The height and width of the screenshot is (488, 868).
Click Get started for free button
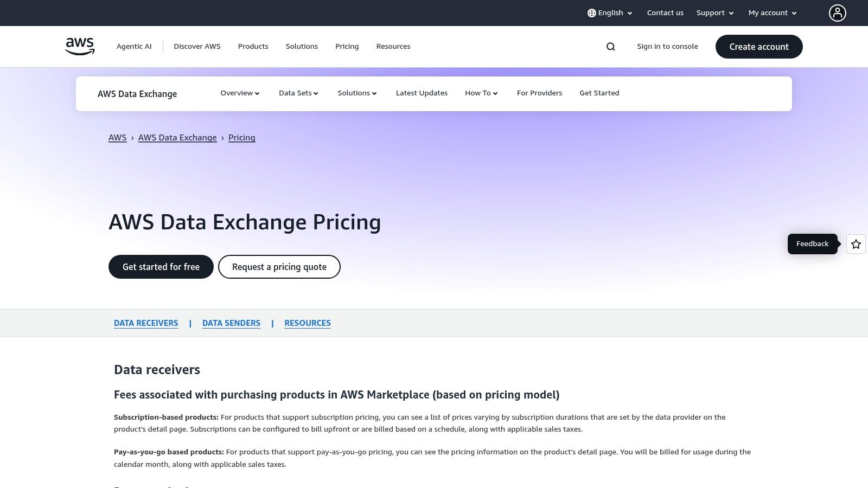pos(161,267)
